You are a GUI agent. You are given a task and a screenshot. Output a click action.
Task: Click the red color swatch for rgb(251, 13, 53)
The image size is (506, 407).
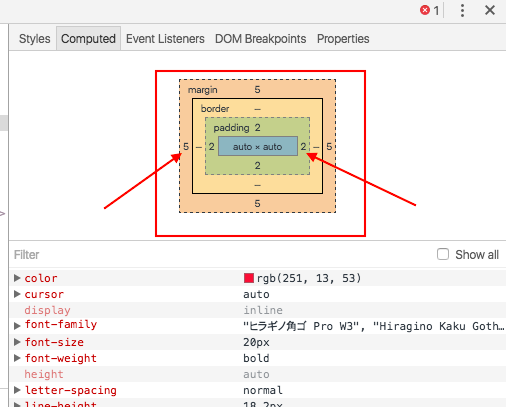249,278
